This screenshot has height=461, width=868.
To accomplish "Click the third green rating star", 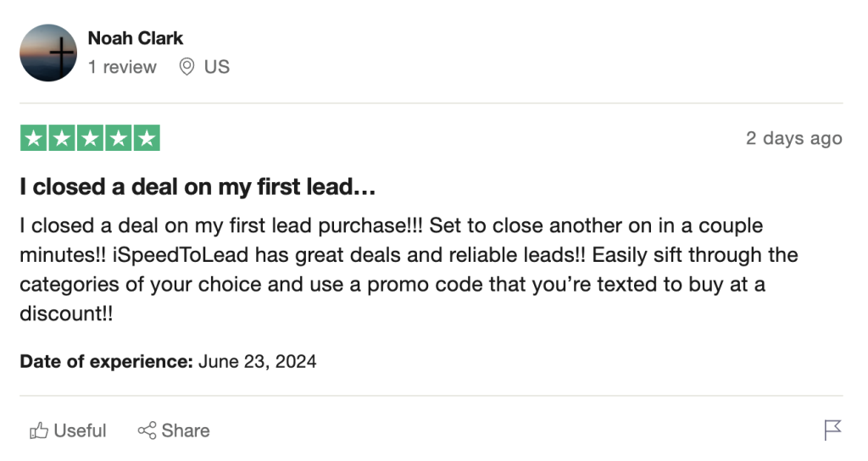I will click(x=90, y=138).
